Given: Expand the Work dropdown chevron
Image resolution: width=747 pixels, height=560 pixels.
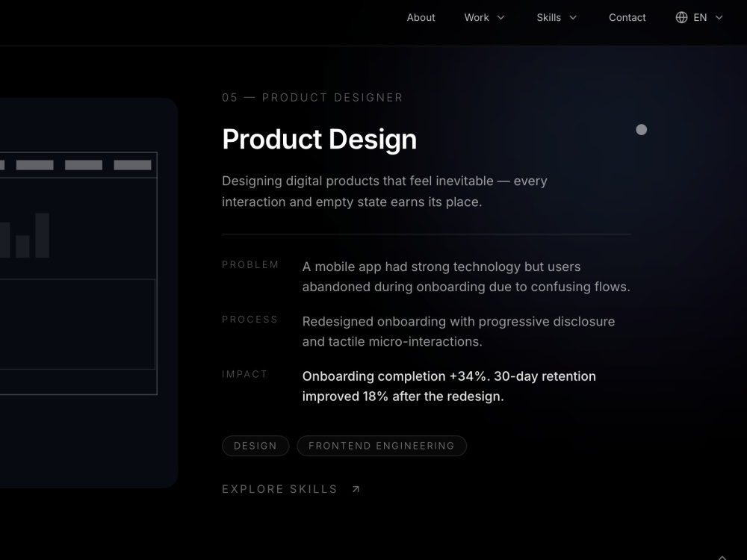Looking at the screenshot, I should [x=500, y=18].
